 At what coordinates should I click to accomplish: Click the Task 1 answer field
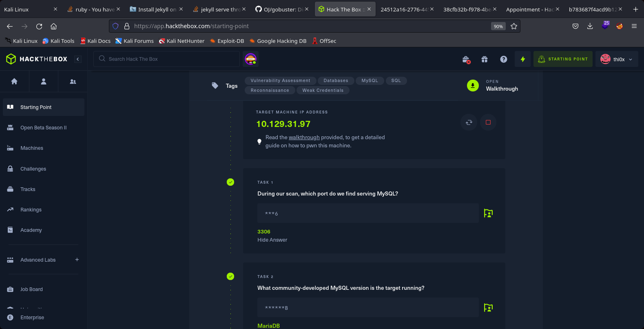pyautogui.click(x=368, y=213)
